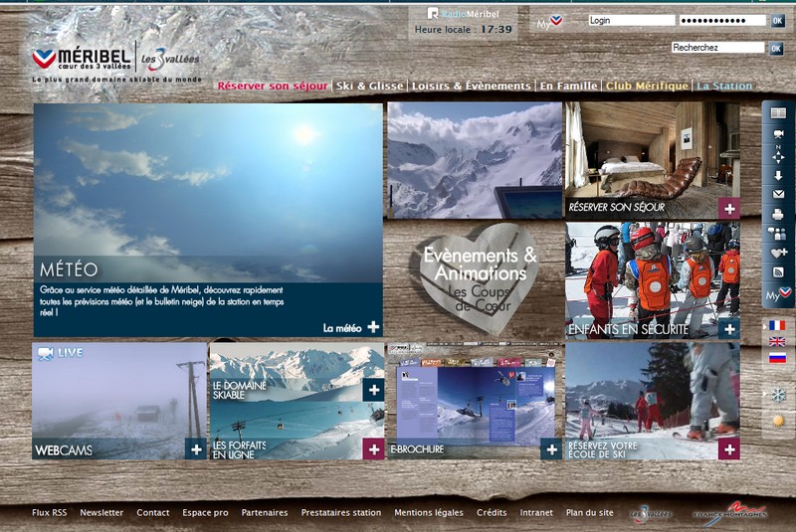Expand the Réserver son séjour tile plus
The image size is (796, 532).
click(729, 209)
